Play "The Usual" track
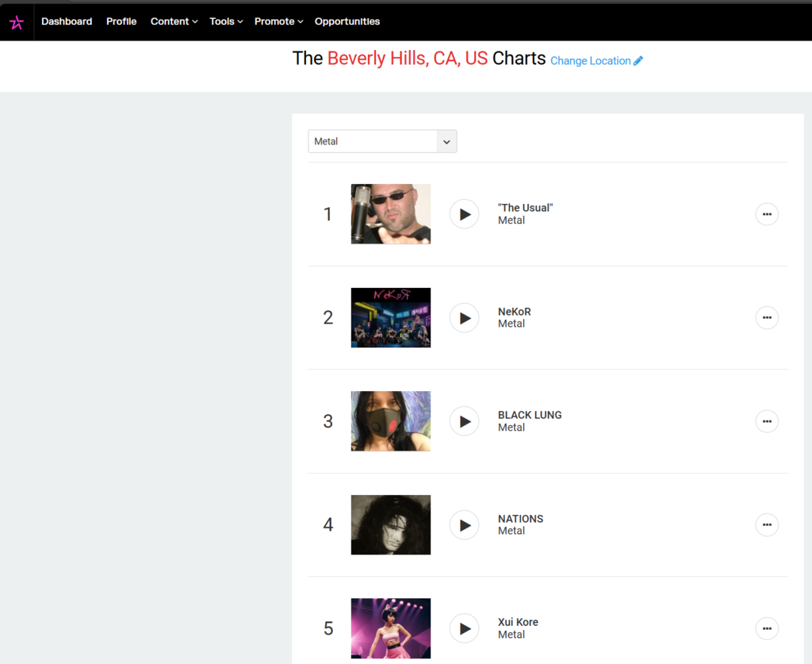The image size is (812, 664). coord(465,214)
